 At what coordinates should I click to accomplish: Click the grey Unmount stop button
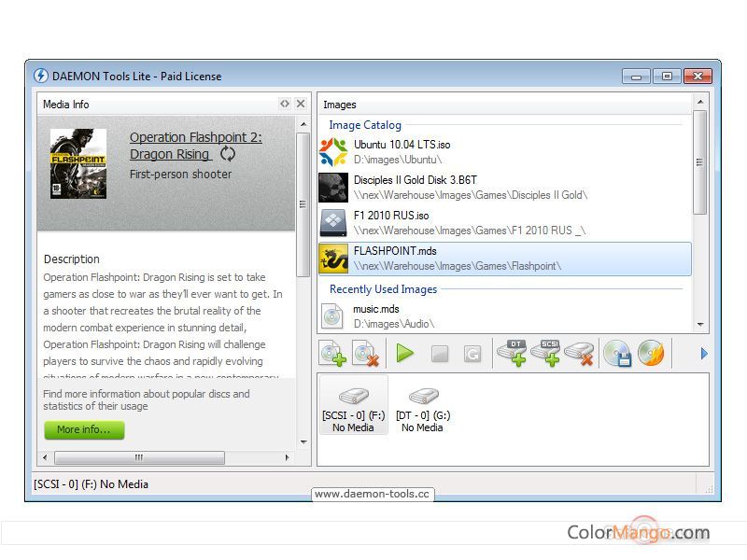(439, 354)
